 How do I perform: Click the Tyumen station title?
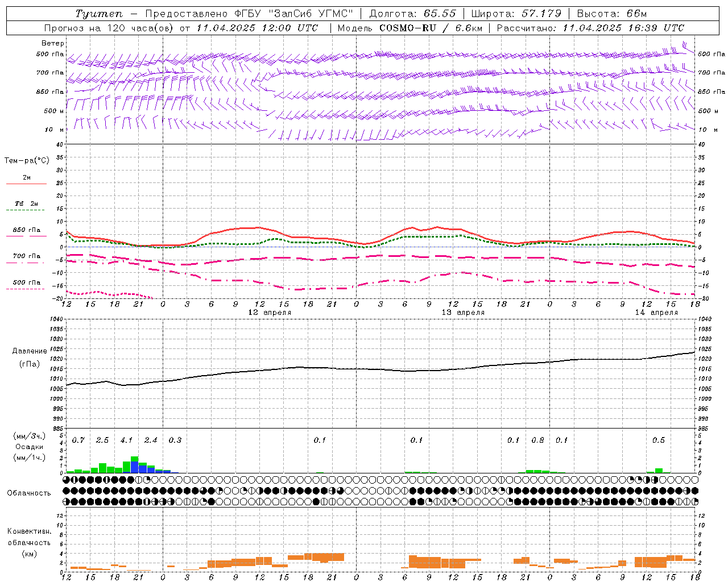click(99, 14)
